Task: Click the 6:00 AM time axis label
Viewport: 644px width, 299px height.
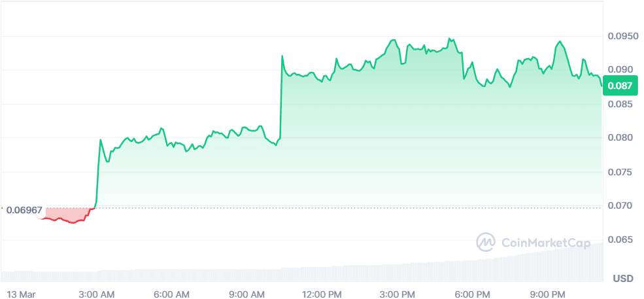Action: pos(173,293)
